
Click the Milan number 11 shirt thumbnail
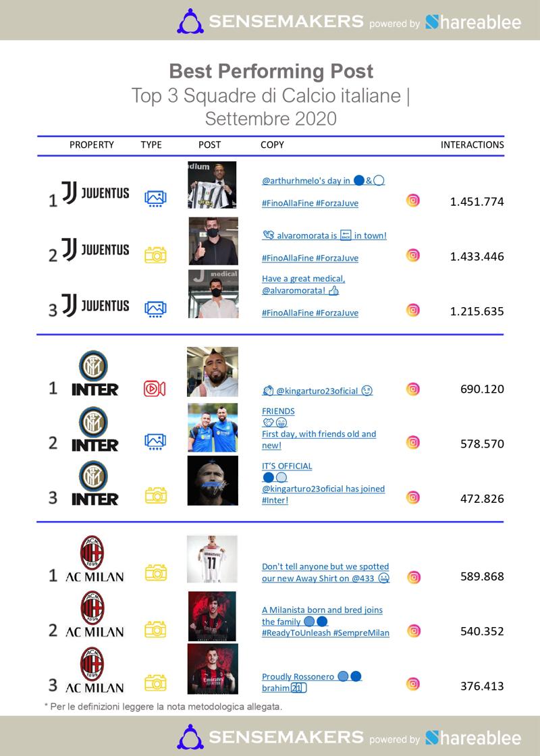point(212,559)
